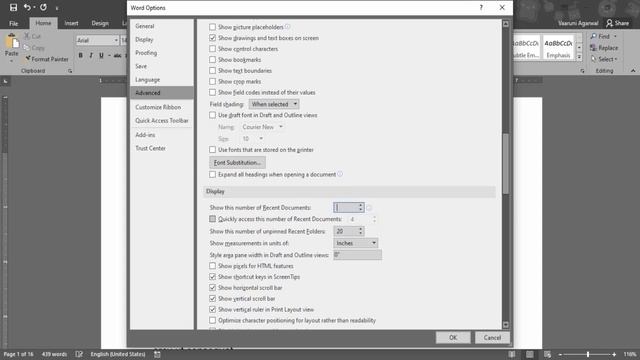Open the draft font Name dropdown
Screen dimensions: 640x360
coord(262,127)
